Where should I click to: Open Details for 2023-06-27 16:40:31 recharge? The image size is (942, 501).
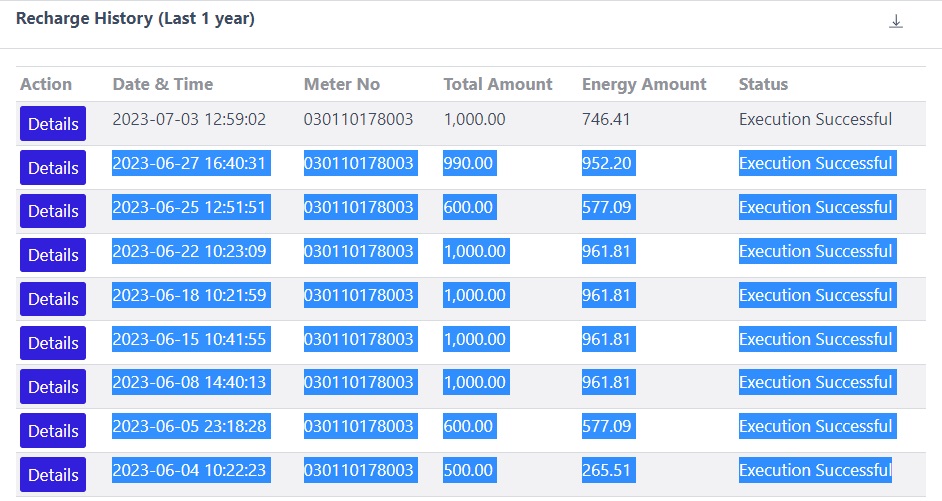[53, 168]
